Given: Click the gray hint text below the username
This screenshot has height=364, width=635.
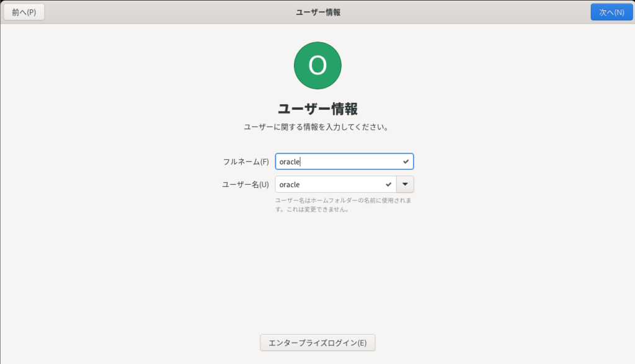Looking at the screenshot, I should pos(344,201).
